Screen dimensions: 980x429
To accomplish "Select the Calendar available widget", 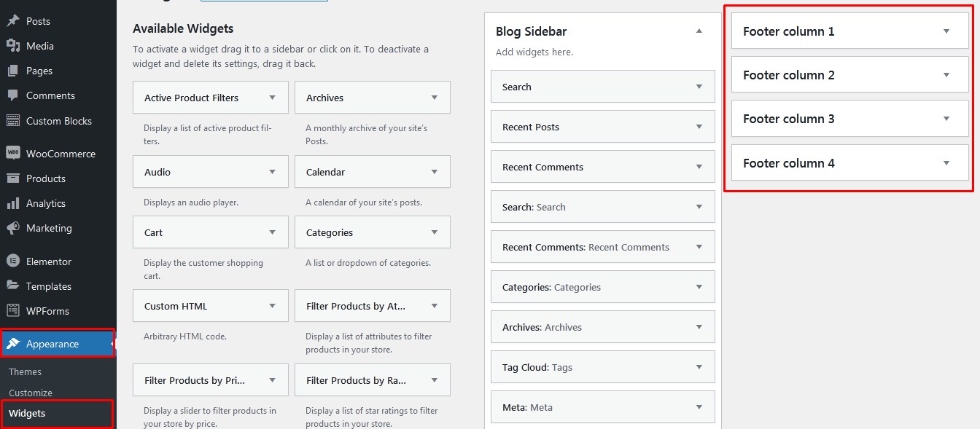I will pos(325,172).
